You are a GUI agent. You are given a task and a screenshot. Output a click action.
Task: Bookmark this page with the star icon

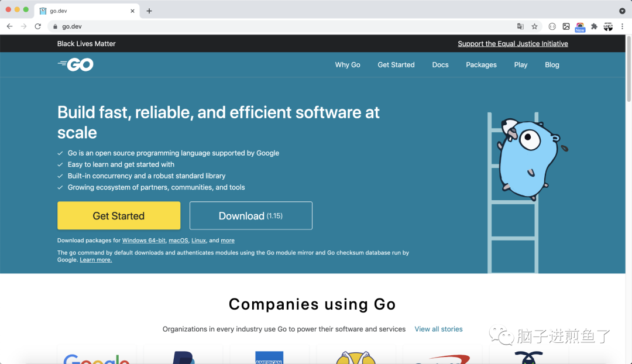pos(534,26)
